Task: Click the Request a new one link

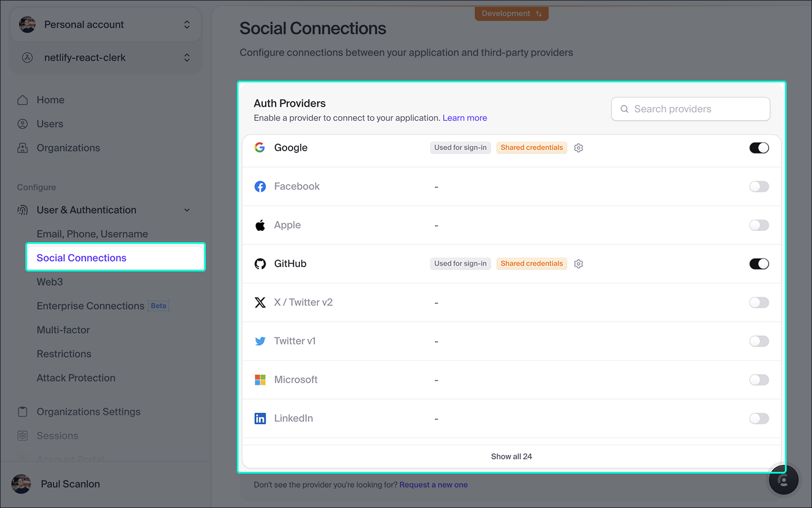Action: pyautogui.click(x=434, y=485)
